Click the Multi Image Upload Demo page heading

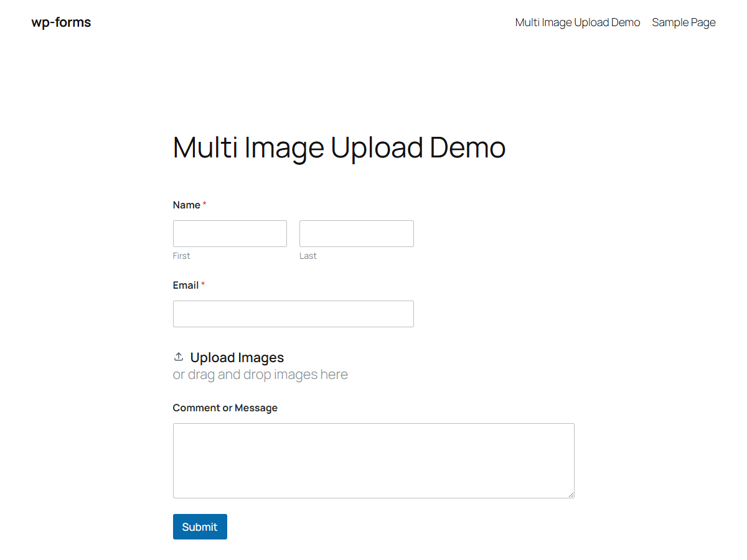click(x=339, y=148)
